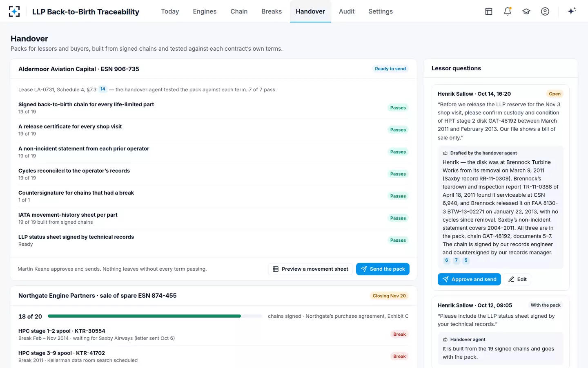Open notifications bell icon
This screenshot has height=368, width=588.
pos(508,11)
